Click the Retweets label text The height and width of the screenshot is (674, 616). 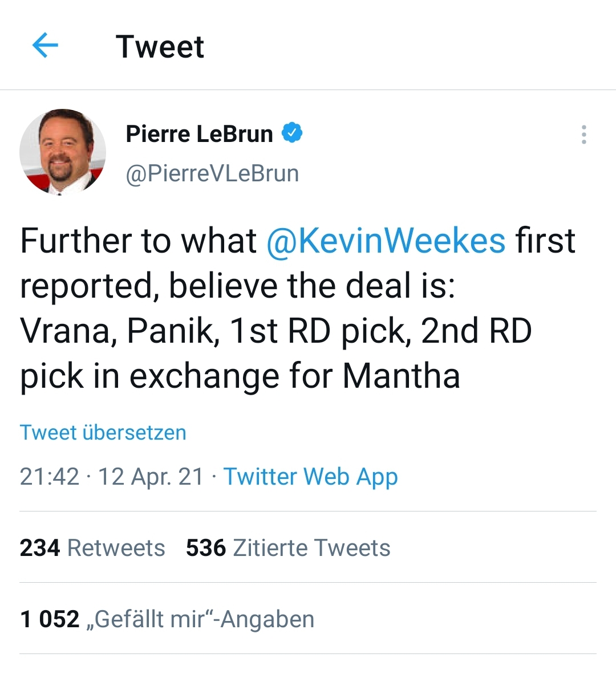point(116,548)
